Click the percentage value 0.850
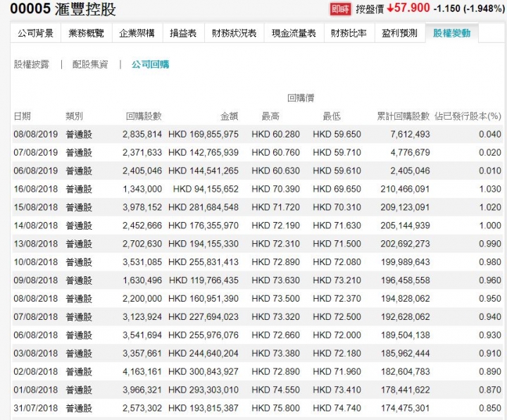The height and width of the screenshot is (420, 507). 490,408
